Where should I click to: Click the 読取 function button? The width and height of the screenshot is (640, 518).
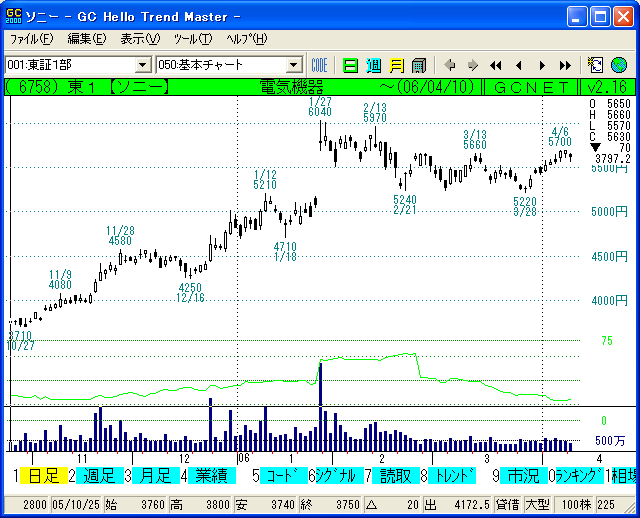[x=396, y=476]
